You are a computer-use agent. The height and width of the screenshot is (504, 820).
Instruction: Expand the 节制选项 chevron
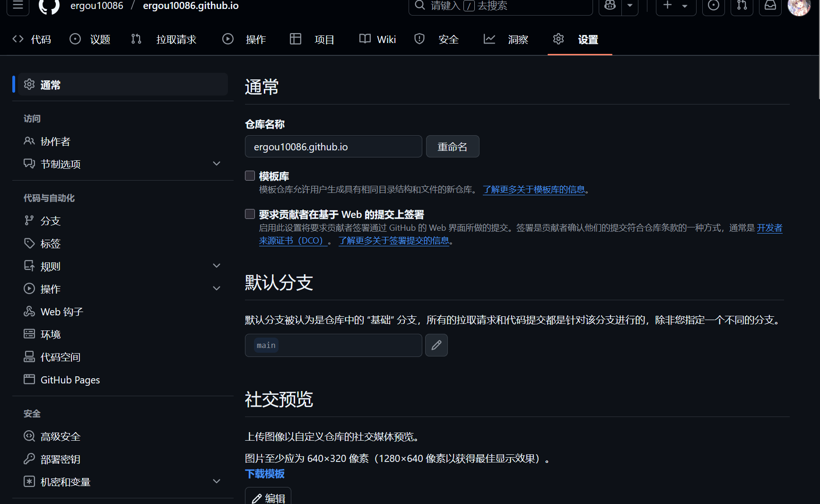(217, 164)
